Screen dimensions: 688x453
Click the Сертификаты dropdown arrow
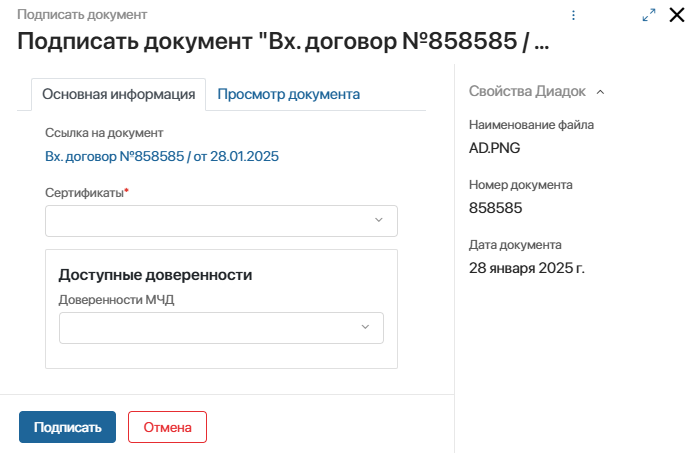[378, 220]
